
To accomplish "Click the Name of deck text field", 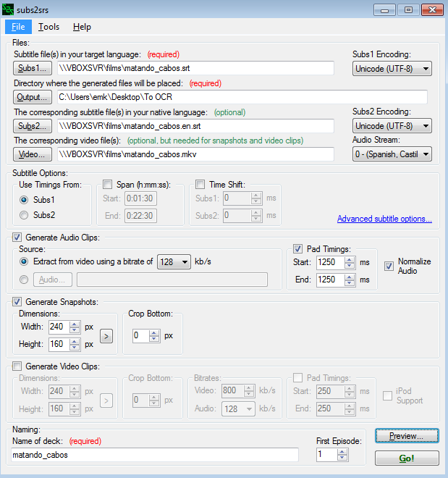I will tap(155, 455).
